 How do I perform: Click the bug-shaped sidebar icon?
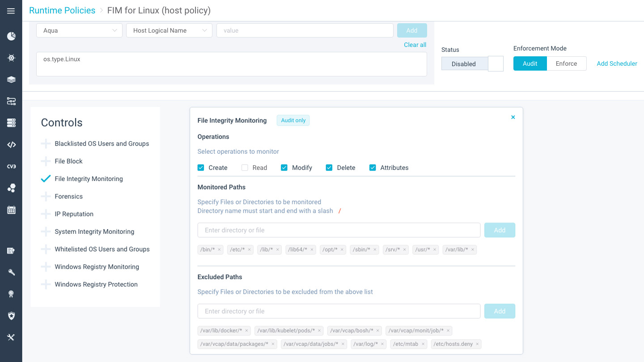pyautogui.click(x=11, y=58)
